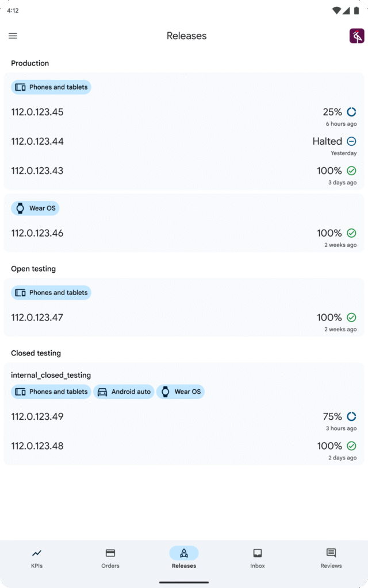Select the Releases tab in bottom navigation

pyautogui.click(x=184, y=558)
